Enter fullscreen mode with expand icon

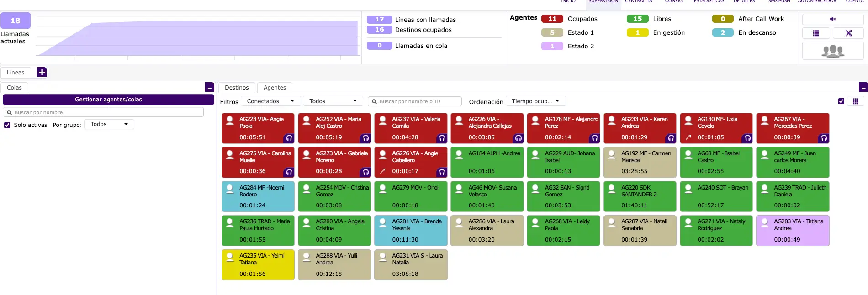[848, 33]
